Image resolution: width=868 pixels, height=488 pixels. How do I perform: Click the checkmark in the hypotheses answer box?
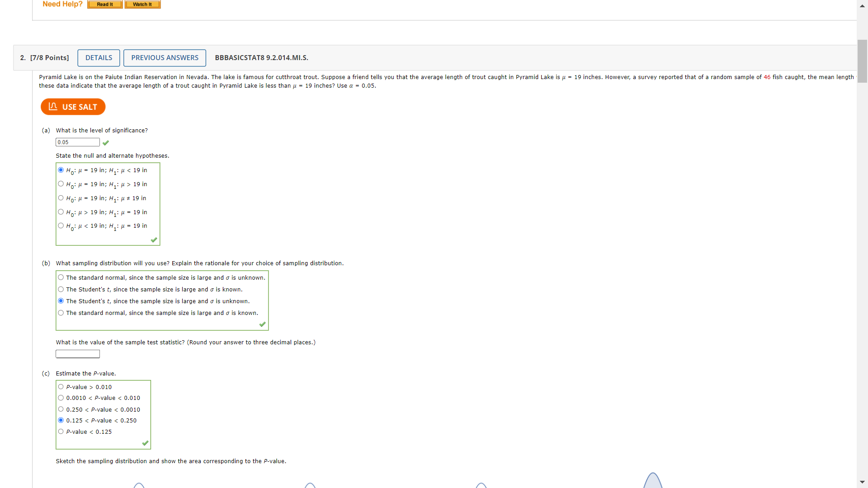tap(154, 240)
